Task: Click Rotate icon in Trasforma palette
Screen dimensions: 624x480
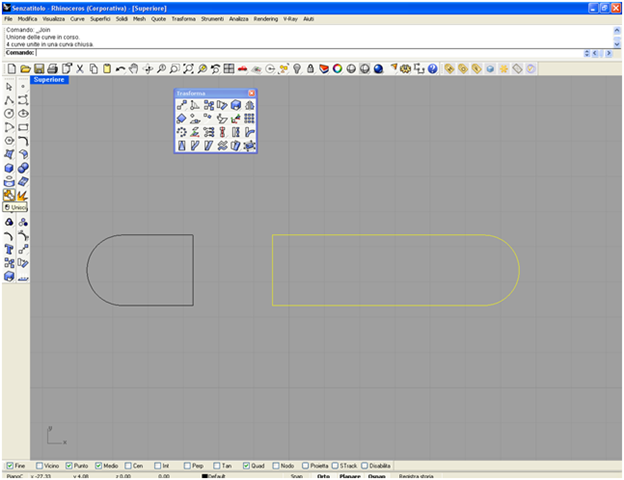Action: coord(195,105)
